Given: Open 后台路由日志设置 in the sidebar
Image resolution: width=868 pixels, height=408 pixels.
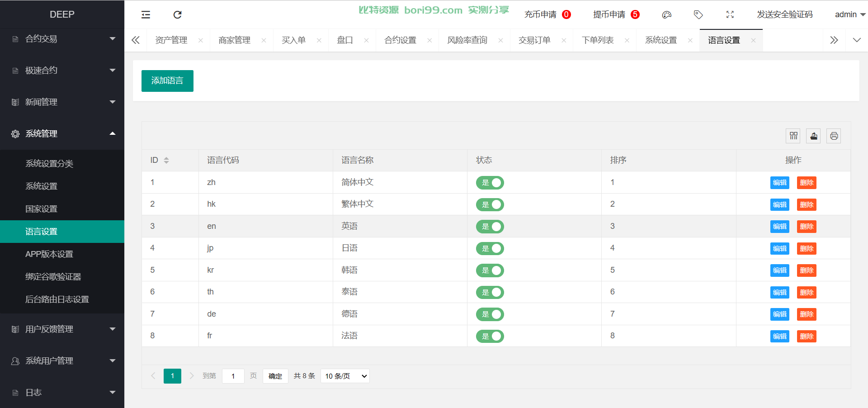Looking at the screenshot, I should point(62,299).
